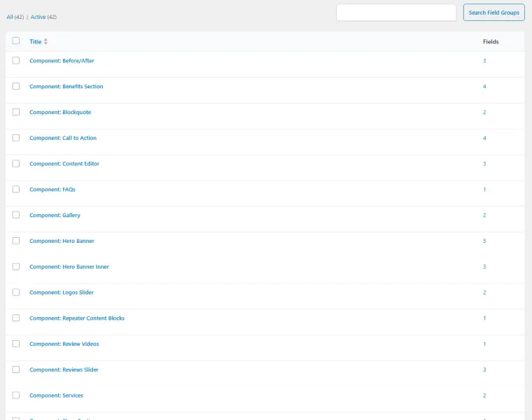The height and width of the screenshot is (420, 532).
Task: Click the fields count 3 for Before/After
Action: click(484, 61)
